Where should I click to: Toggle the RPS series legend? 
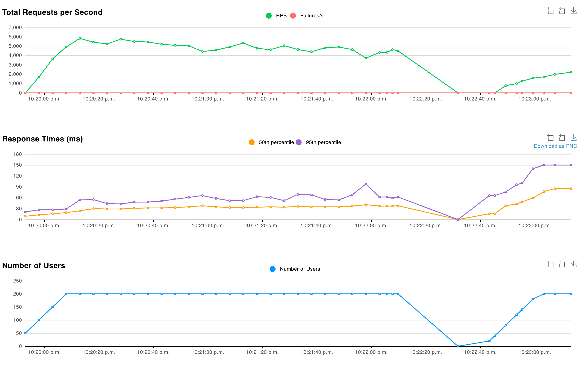click(x=276, y=16)
